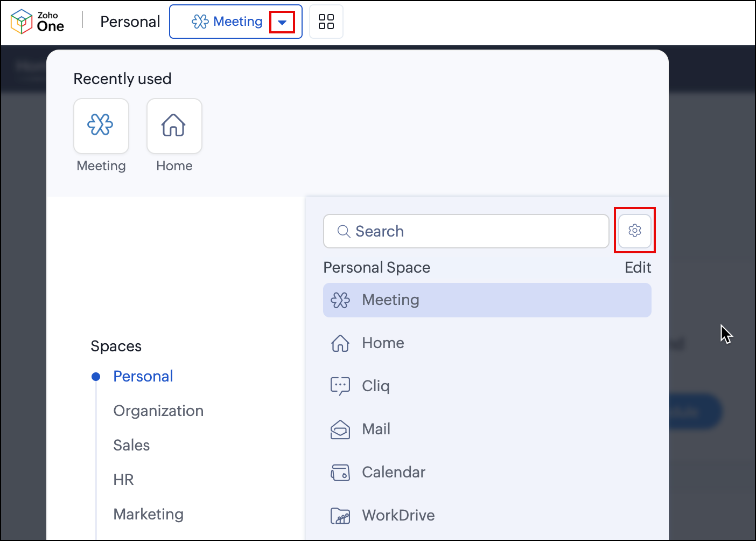Viewport: 756px width, 541px height.
Task: Open the gear settings beside Search
Action: [635, 231]
